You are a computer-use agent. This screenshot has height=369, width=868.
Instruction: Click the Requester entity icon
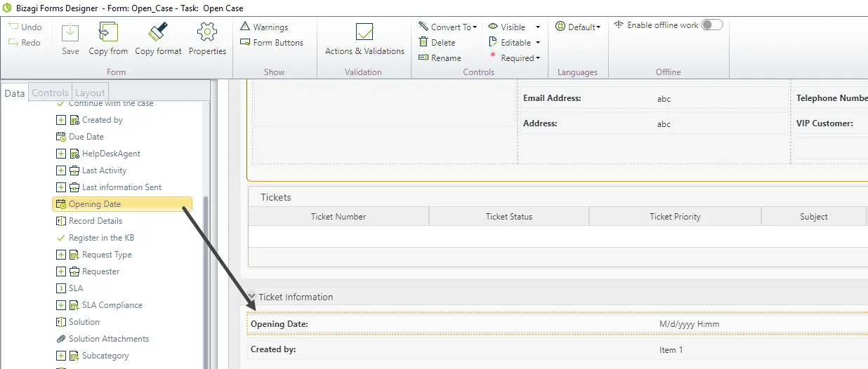(x=74, y=271)
